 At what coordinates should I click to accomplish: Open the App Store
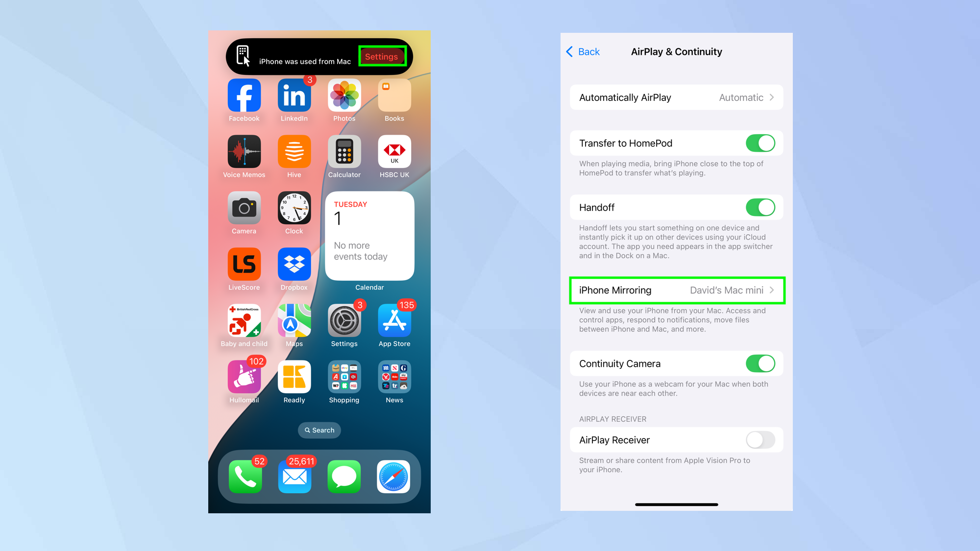(395, 322)
